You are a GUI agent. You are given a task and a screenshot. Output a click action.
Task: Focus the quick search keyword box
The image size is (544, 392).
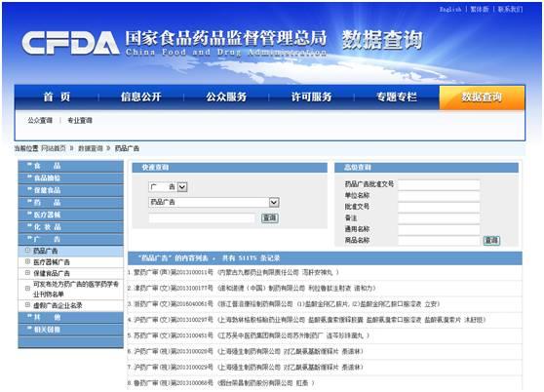202,218
